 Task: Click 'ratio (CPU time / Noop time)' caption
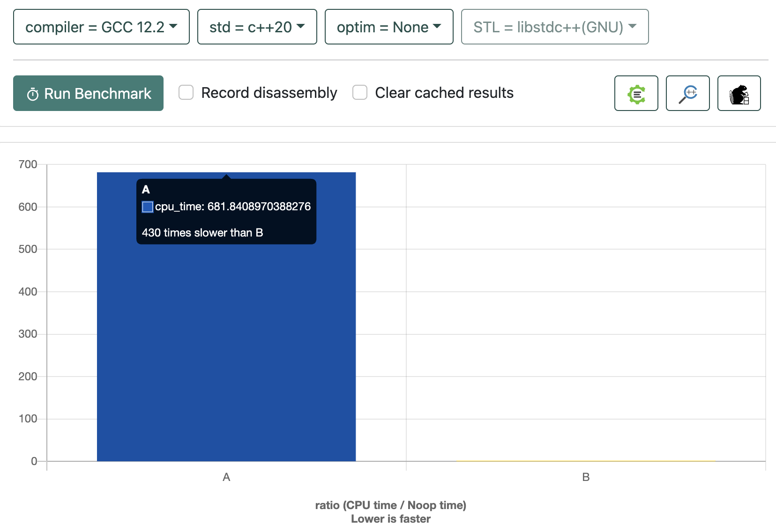point(391,505)
